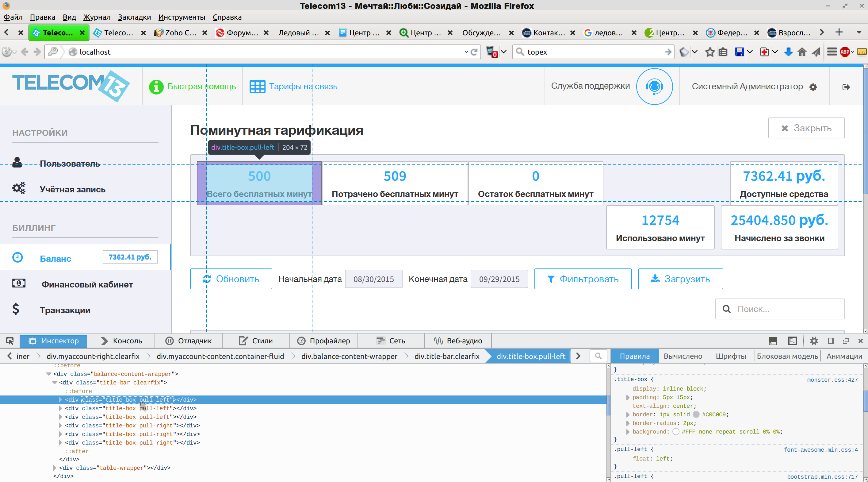Collapse the balance-content-wrapper div node
Viewport: 868px width, 482px height.
click(48, 374)
